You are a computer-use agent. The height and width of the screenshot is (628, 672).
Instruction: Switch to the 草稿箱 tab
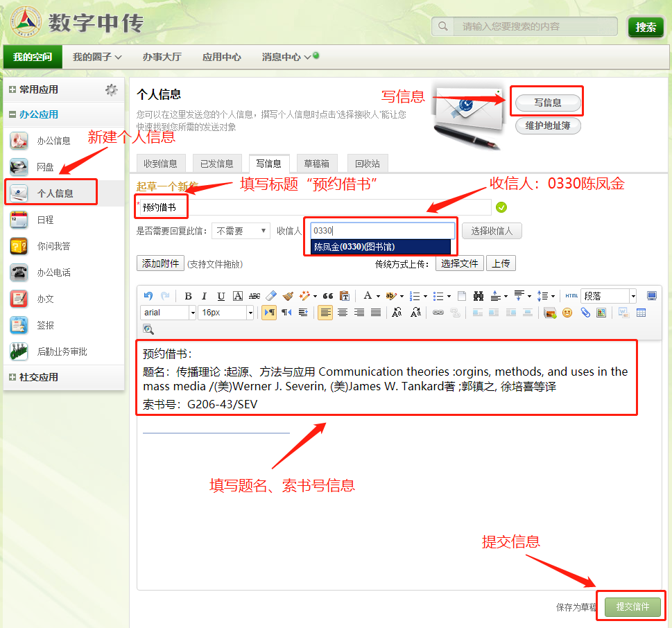[x=316, y=164]
